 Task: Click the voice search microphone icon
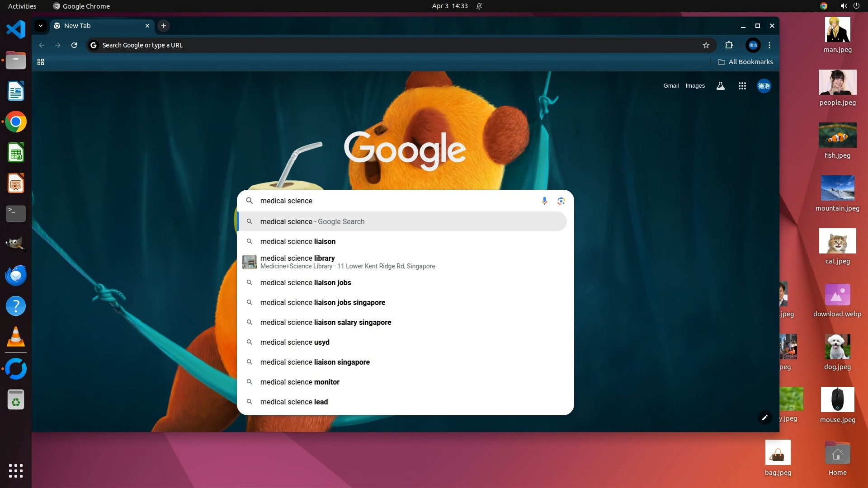pyautogui.click(x=544, y=201)
